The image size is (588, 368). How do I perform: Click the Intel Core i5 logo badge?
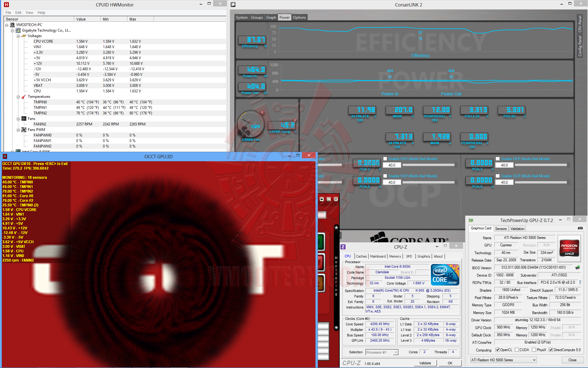445,275
